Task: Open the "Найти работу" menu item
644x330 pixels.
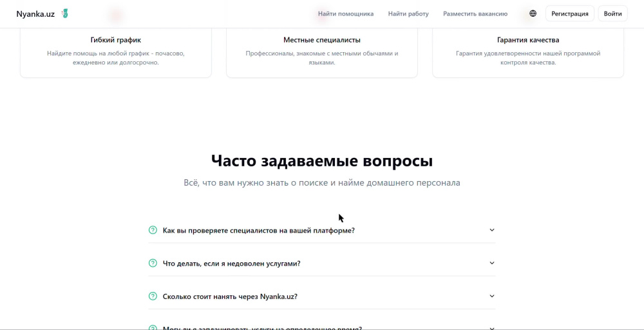Action: (x=408, y=14)
